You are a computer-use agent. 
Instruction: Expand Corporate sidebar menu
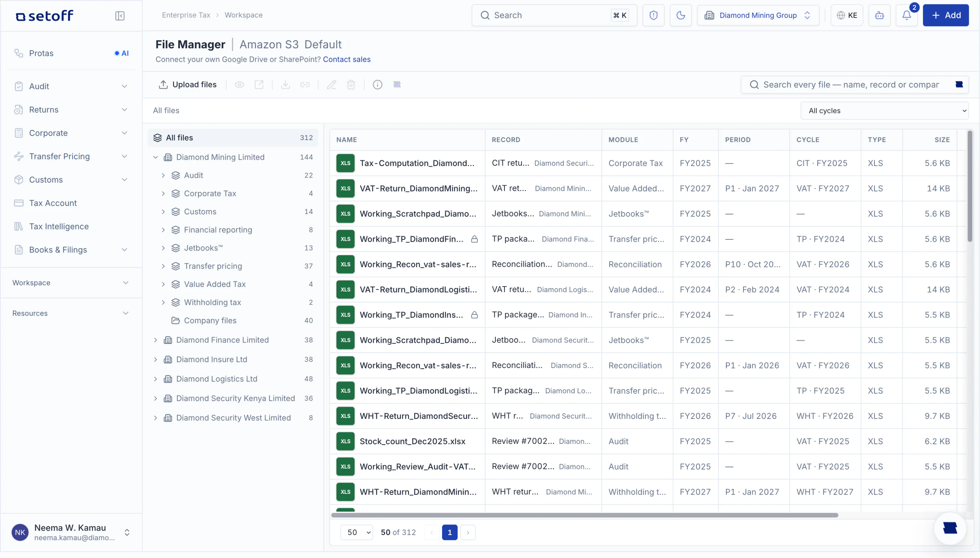[71, 133]
